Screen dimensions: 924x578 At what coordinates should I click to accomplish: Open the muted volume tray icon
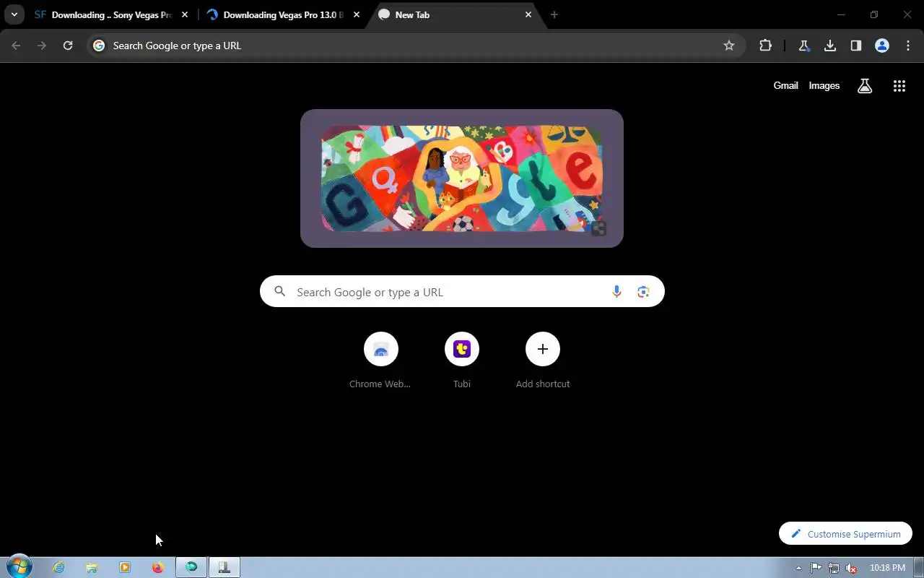(x=852, y=568)
